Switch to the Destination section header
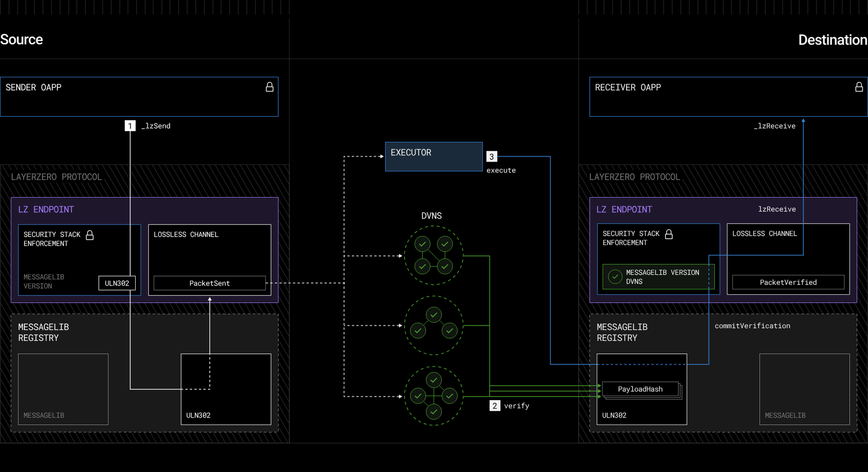Screen dimensions: 868x472 click(832, 40)
